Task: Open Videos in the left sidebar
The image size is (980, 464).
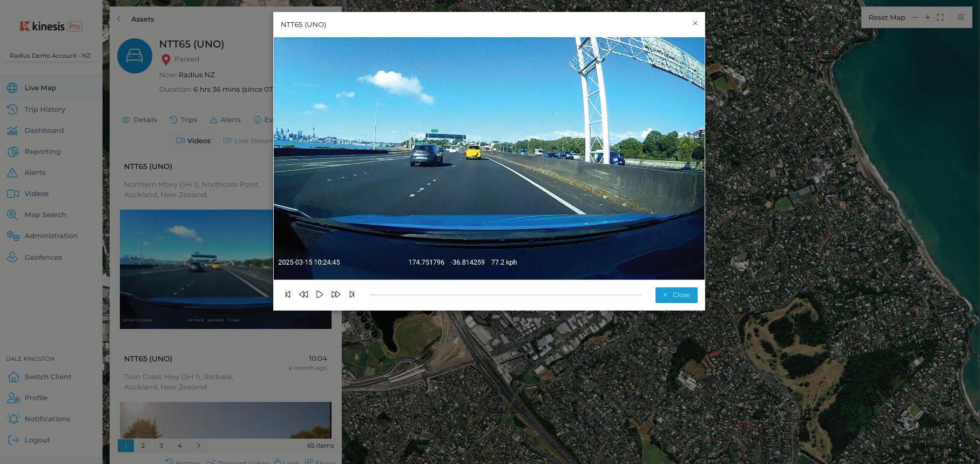Action: [36, 193]
